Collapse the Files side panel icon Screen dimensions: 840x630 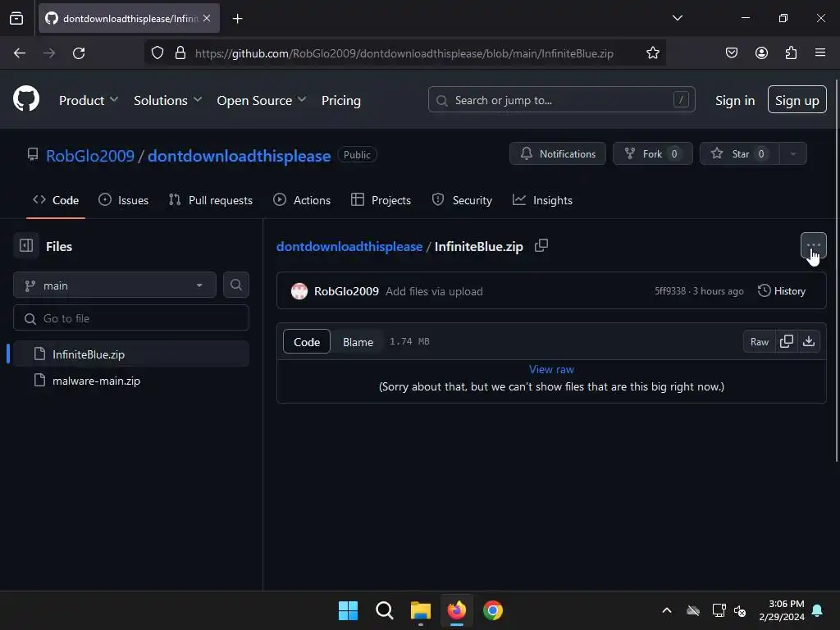click(x=26, y=246)
